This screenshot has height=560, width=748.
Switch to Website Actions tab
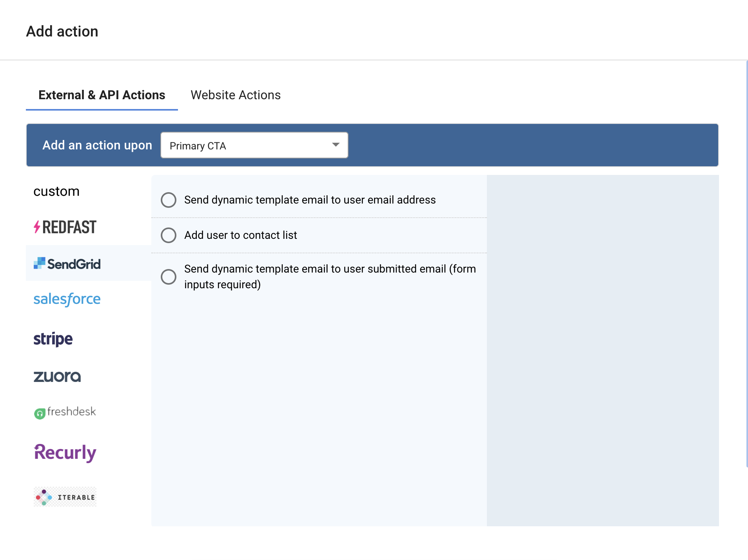point(236,95)
